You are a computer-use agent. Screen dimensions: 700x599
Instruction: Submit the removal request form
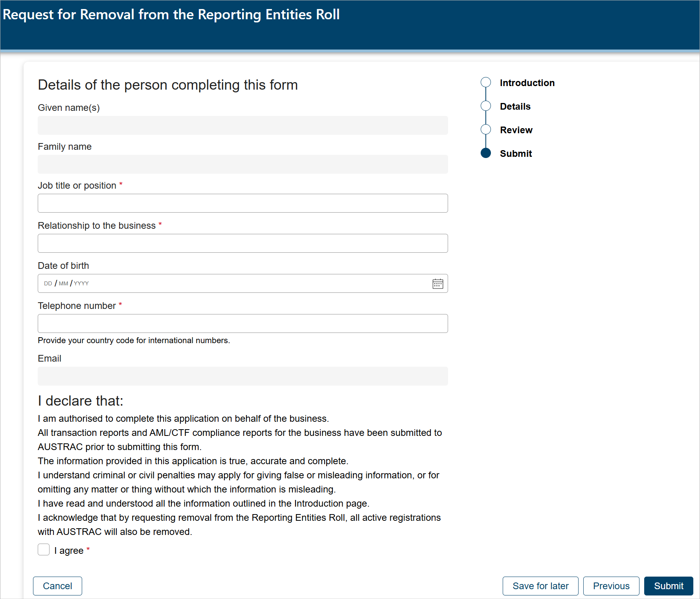pos(669,586)
